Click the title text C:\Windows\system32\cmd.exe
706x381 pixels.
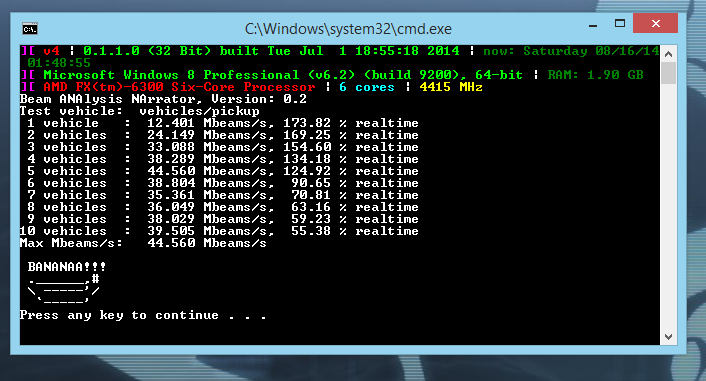tap(348, 29)
